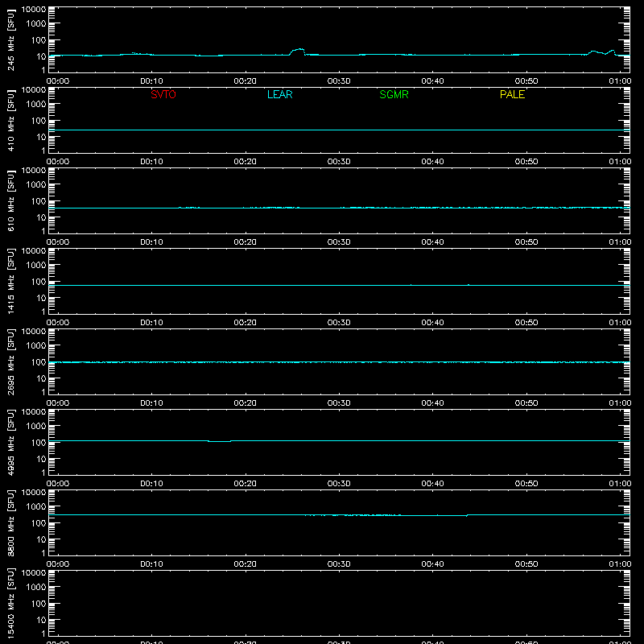This screenshot has width=644, height=644.
Task: Select the 1415 MHz [SFU] axis title
Action: click(10, 281)
